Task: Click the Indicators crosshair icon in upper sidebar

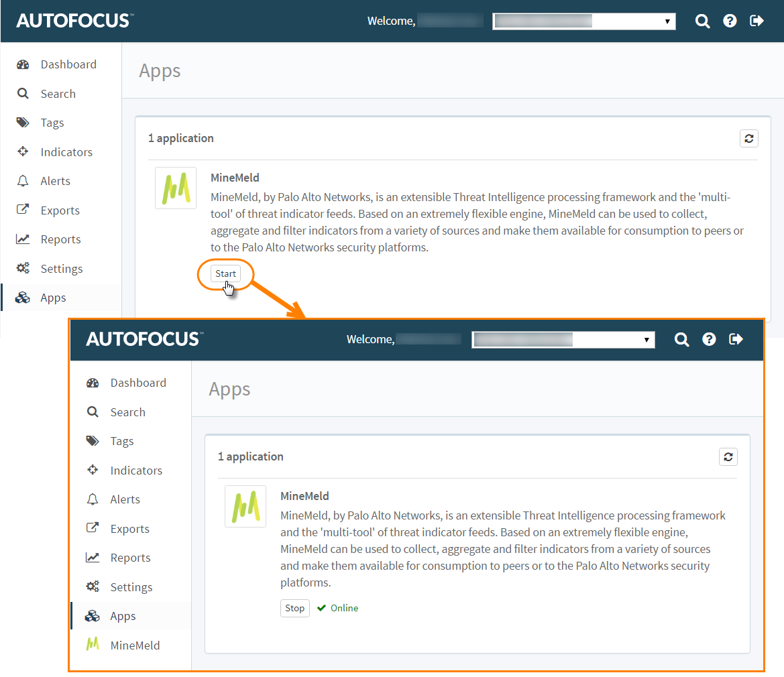Action: (x=23, y=151)
